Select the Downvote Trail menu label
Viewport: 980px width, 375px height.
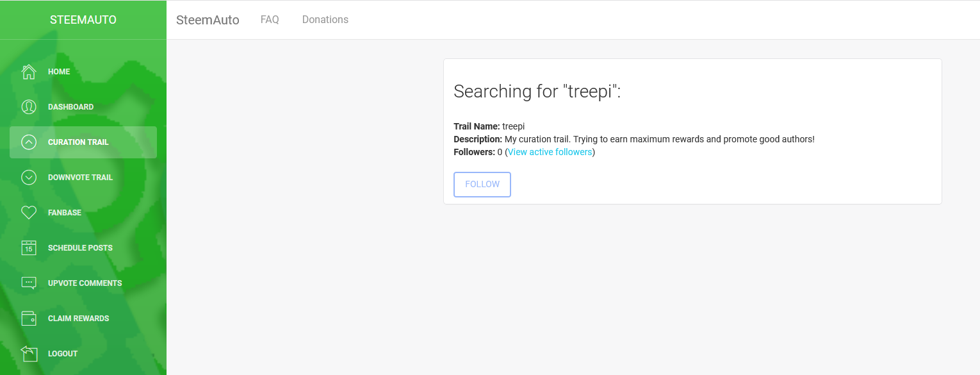pyautogui.click(x=80, y=178)
